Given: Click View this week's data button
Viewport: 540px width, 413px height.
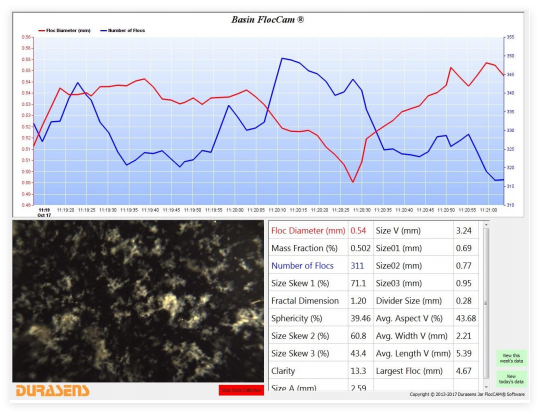Looking at the screenshot, I should pyautogui.click(x=511, y=358).
